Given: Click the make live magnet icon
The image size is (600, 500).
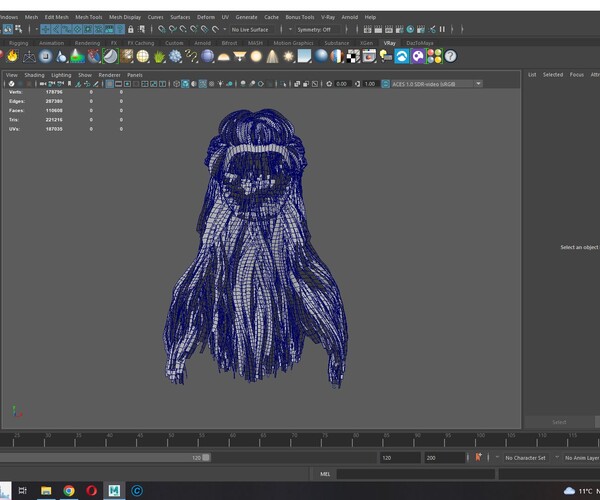Looking at the screenshot, I should point(215,29).
